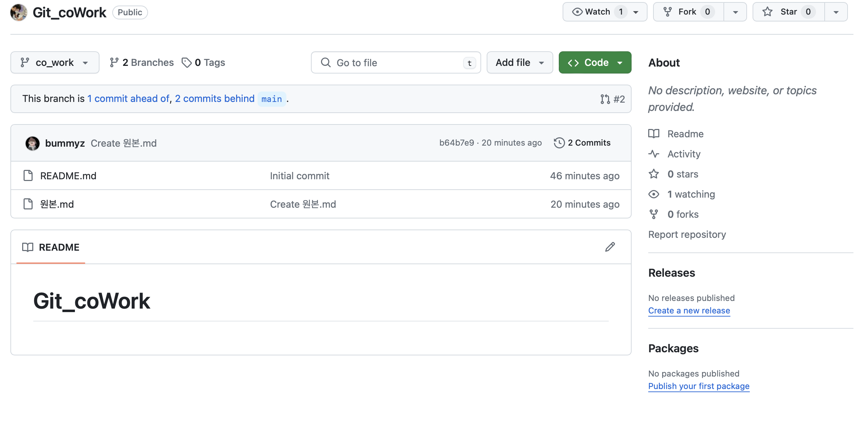The height and width of the screenshot is (423, 868).
Task: Open the 2 commits behind link
Action: pos(215,99)
